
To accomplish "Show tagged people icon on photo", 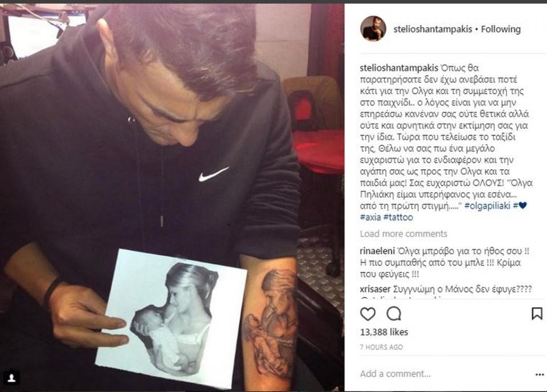I will (11, 378).
